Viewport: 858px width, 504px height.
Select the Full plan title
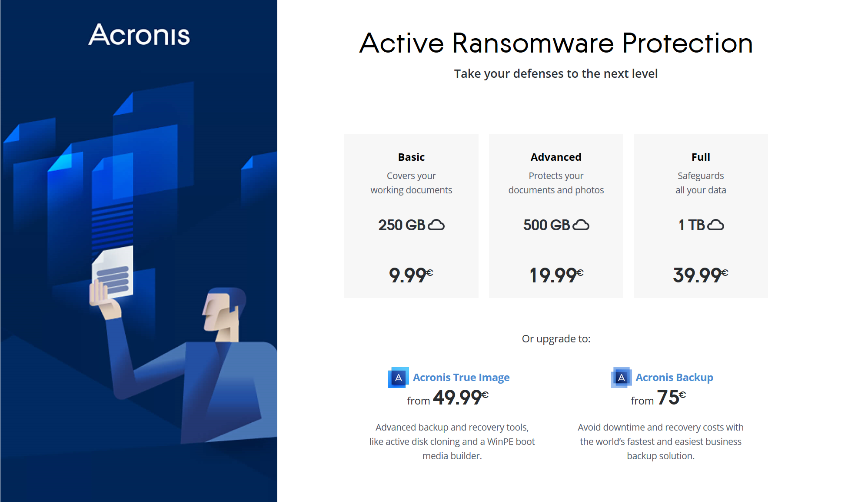(701, 157)
